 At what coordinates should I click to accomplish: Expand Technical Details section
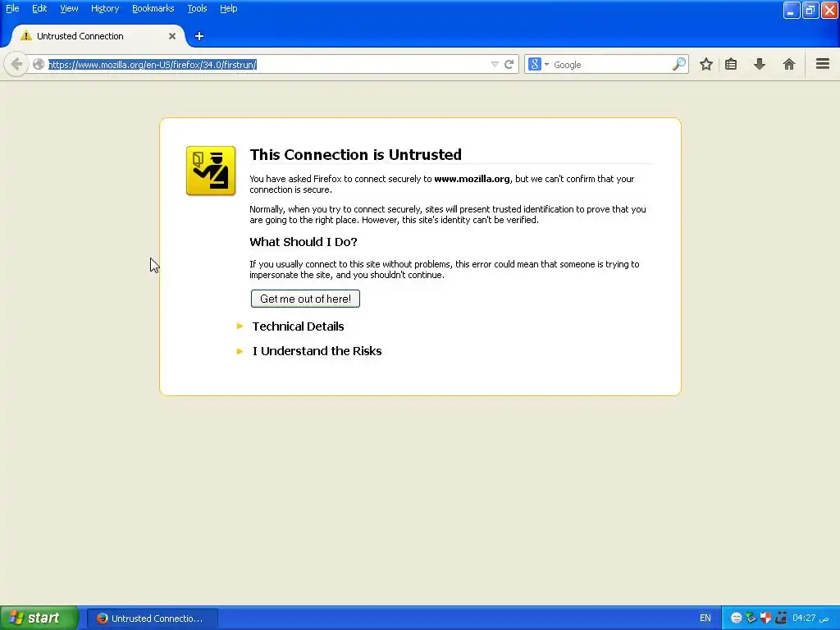pyautogui.click(x=298, y=326)
